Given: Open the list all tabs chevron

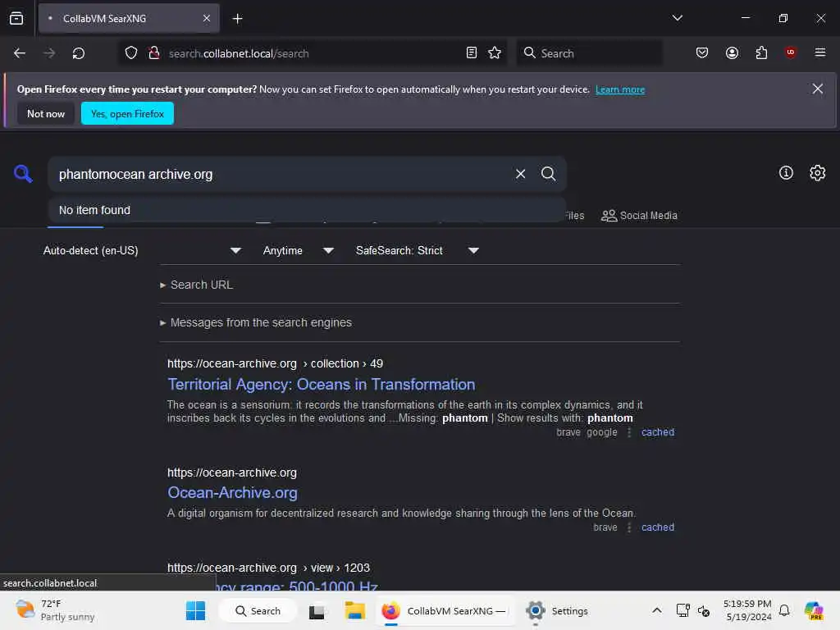Looking at the screenshot, I should (677, 18).
